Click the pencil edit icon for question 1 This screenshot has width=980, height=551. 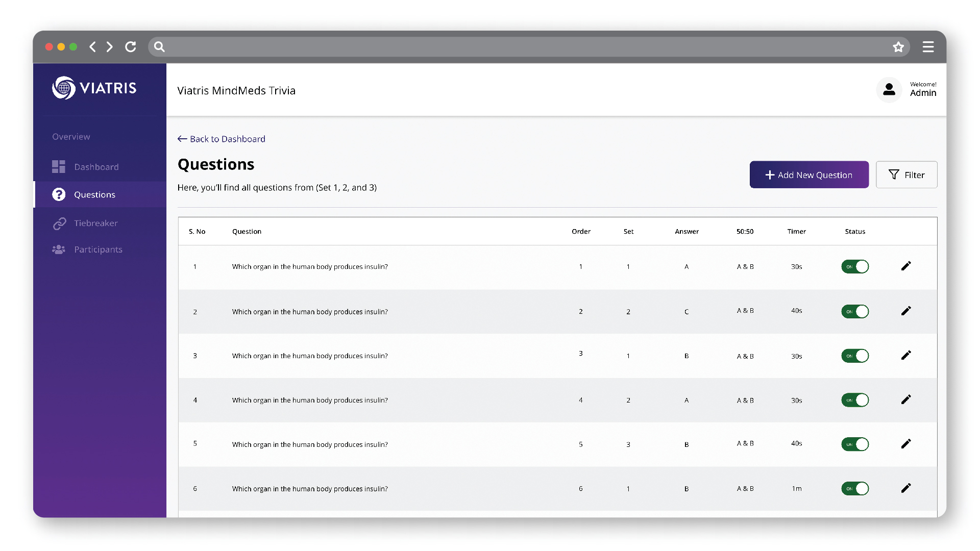pos(906,266)
